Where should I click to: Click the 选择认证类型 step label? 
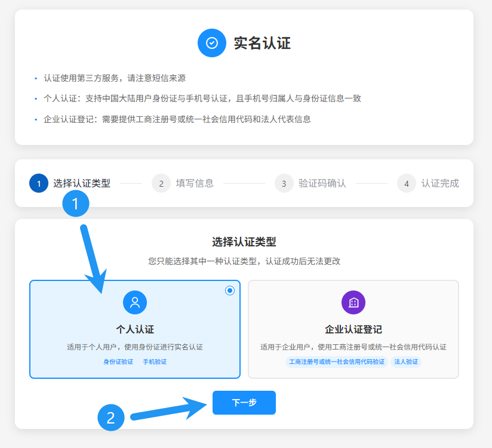(82, 183)
